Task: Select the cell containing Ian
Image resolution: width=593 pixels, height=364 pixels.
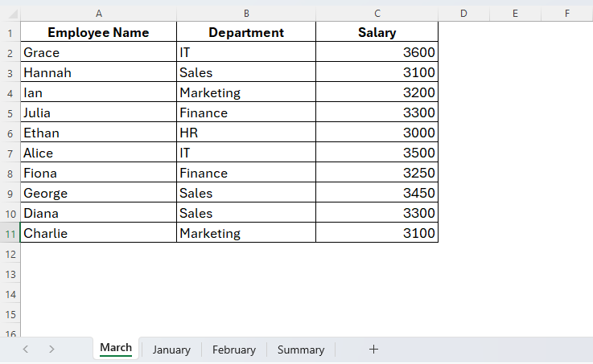Action: click(99, 92)
